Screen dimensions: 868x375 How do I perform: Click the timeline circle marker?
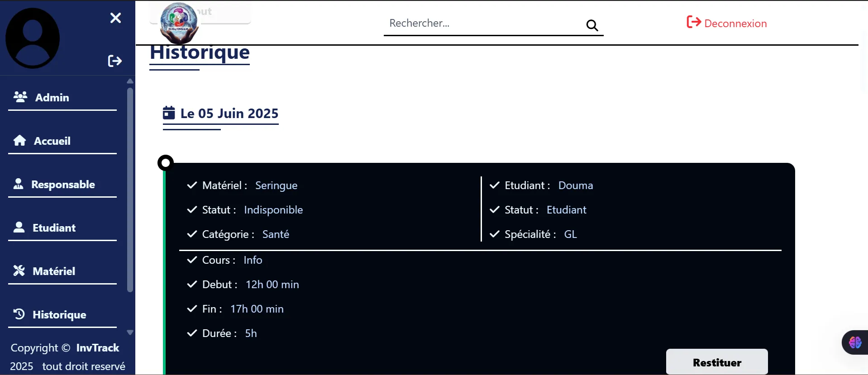pyautogui.click(x=166, y=162)
